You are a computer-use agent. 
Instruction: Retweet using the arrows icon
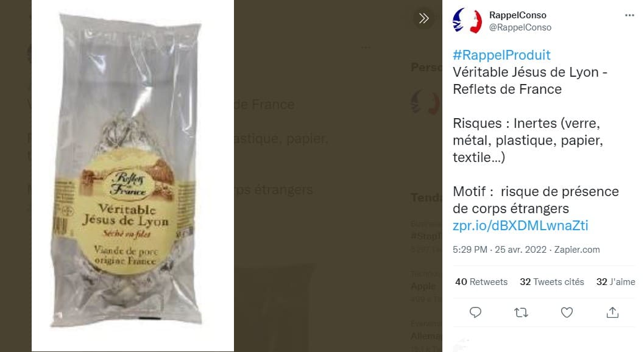coord(521,312)
